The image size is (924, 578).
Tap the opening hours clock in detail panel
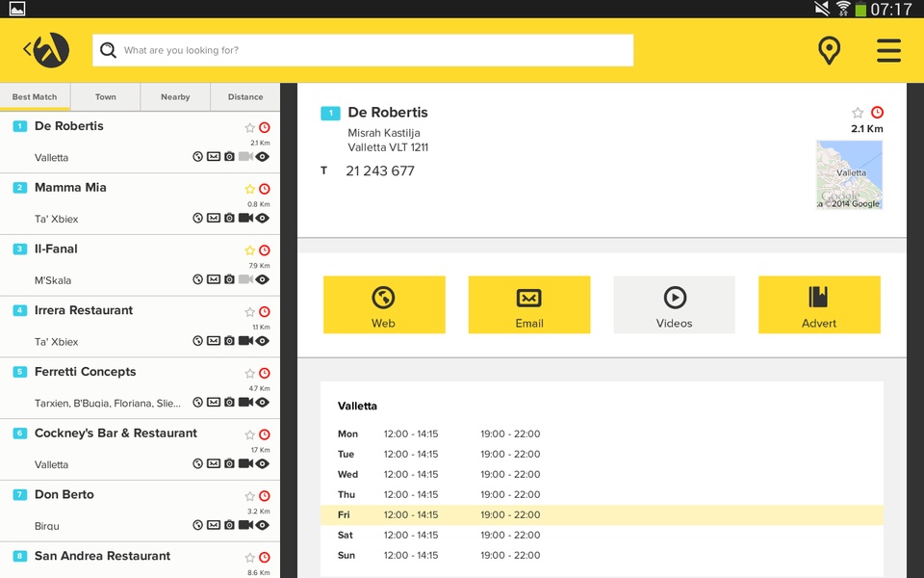(x=878, y=112)
